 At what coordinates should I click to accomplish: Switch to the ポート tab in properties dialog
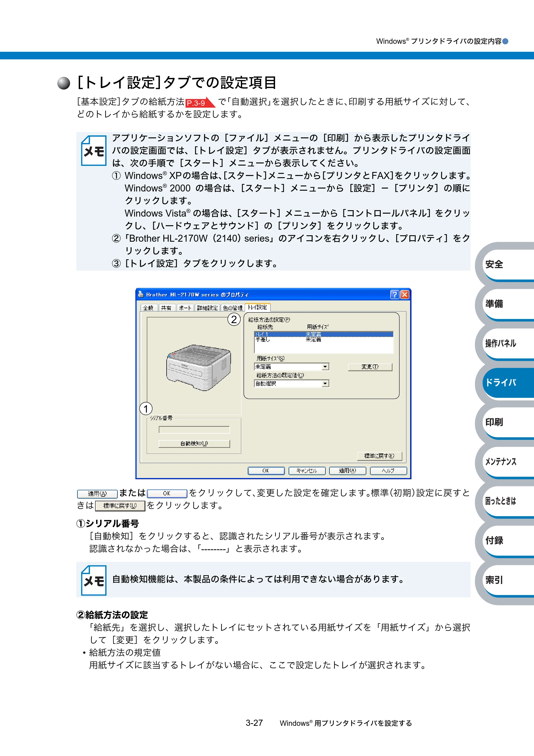[x=185, y=308]
